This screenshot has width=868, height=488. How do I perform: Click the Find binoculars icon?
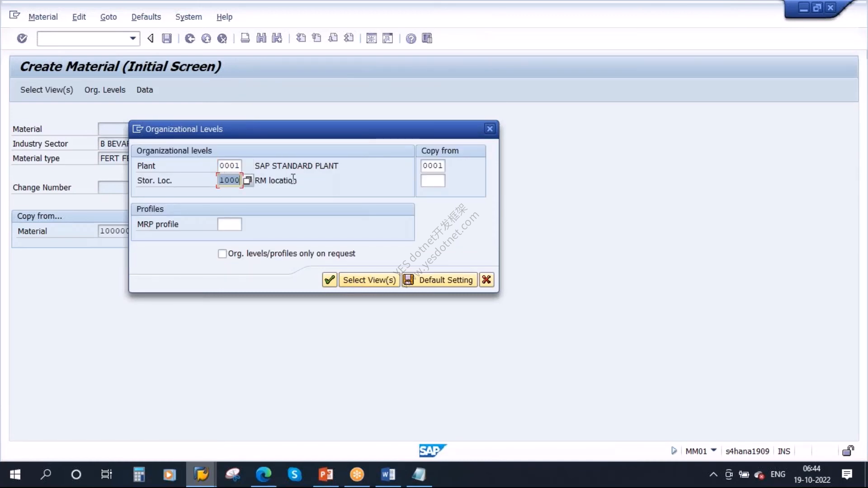point(261,38)
